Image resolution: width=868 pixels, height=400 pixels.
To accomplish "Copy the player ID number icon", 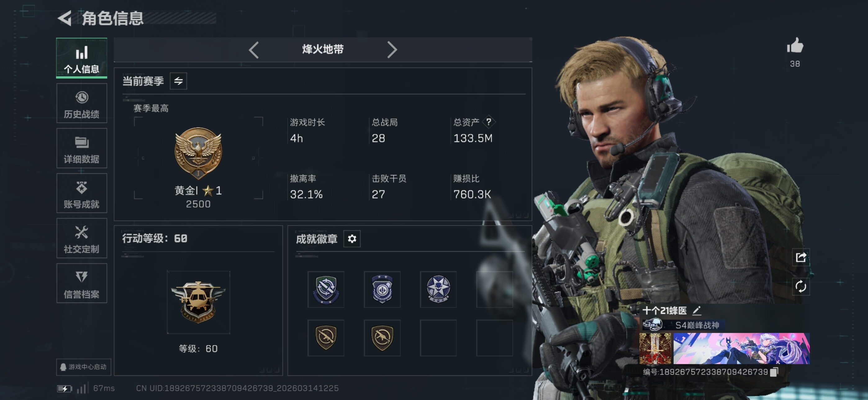I will (774, 372).
